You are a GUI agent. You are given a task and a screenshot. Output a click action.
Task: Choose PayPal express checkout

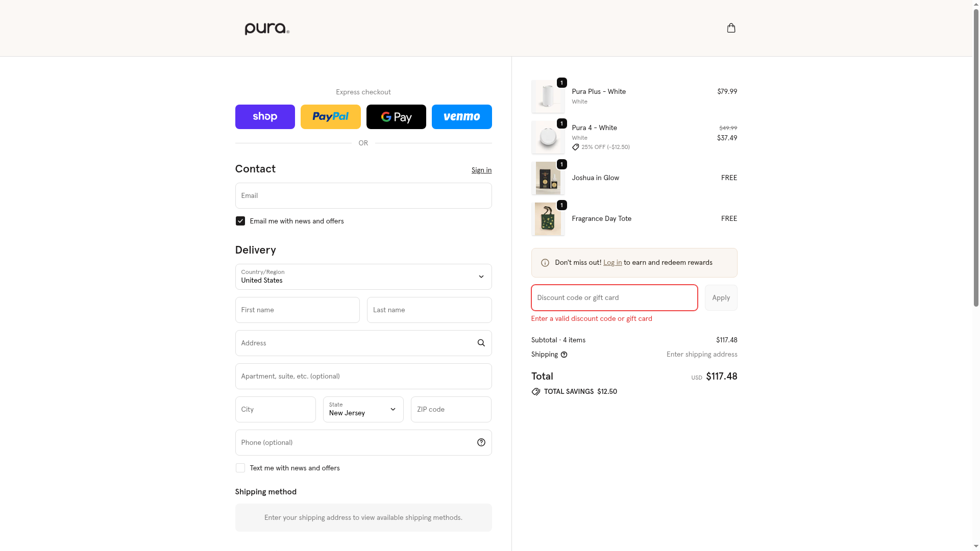pyautogui.click(x=330, y=117)
